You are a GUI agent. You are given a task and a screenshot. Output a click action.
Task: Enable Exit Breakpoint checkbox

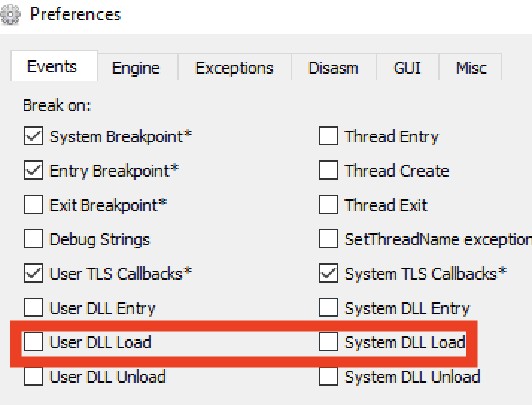(34, 205)
